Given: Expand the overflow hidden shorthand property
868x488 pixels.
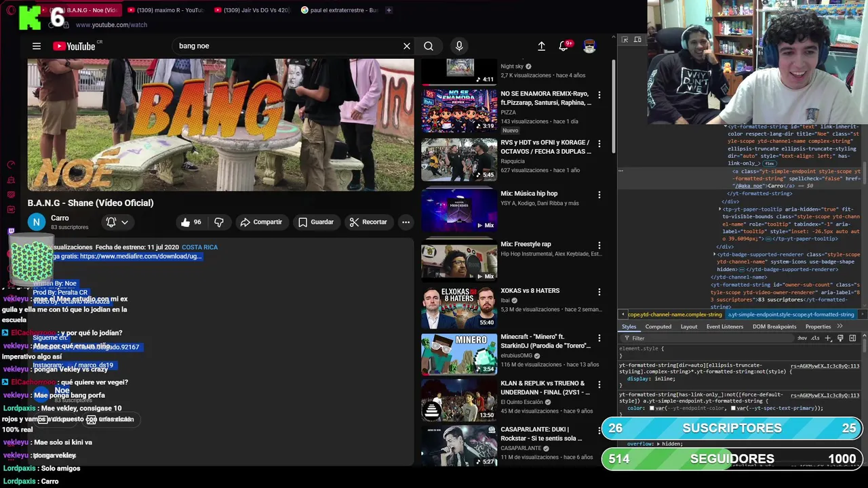Looking at the screenshot, I should (x=658, y=444).
